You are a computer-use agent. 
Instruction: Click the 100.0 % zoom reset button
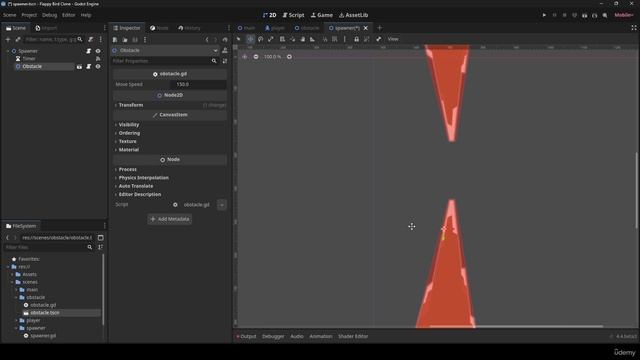273,57
